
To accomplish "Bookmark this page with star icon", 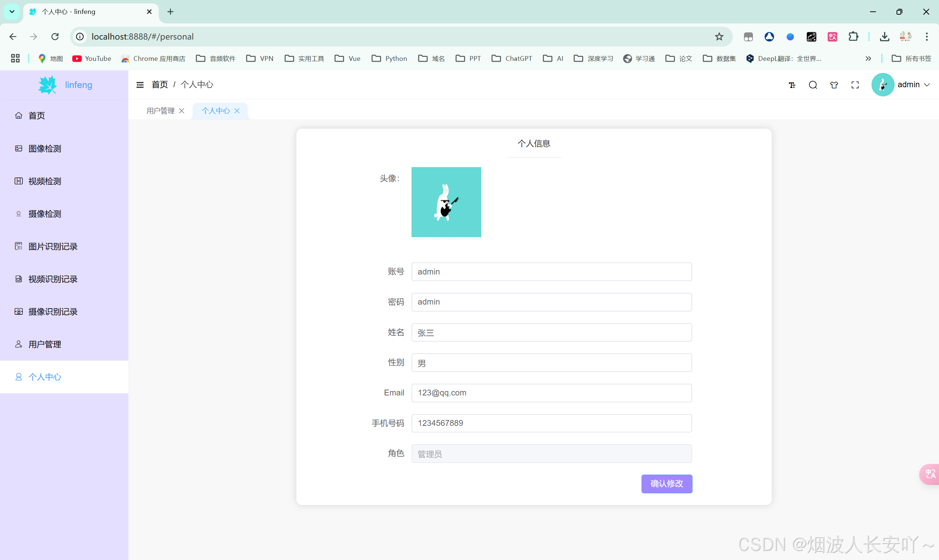I will pyautogui.click(x=719, y=37).
